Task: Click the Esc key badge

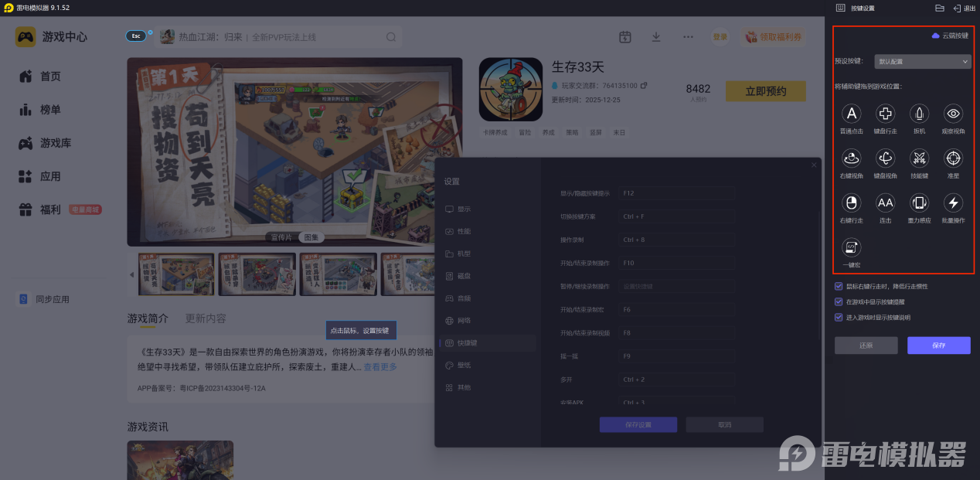Action: point(136,36)
